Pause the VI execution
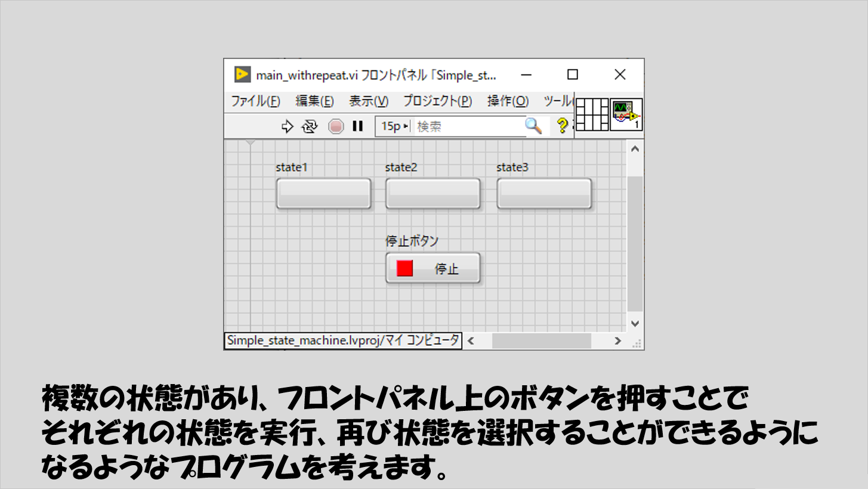This screenshot has height=489, width=868. 358,126
